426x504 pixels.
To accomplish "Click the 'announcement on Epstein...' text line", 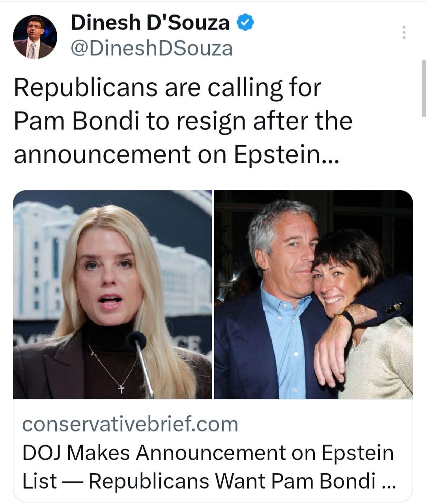I will click(x=176, y=154).
